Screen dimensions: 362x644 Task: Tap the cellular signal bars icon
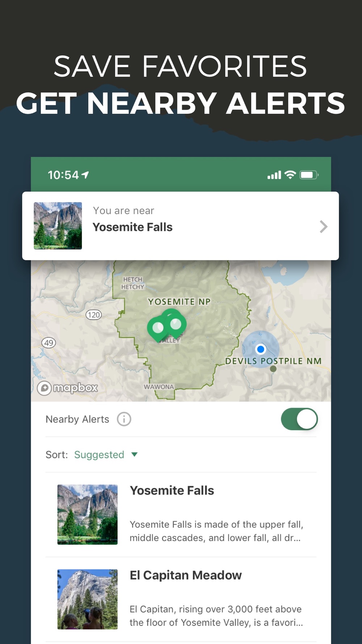274,175
